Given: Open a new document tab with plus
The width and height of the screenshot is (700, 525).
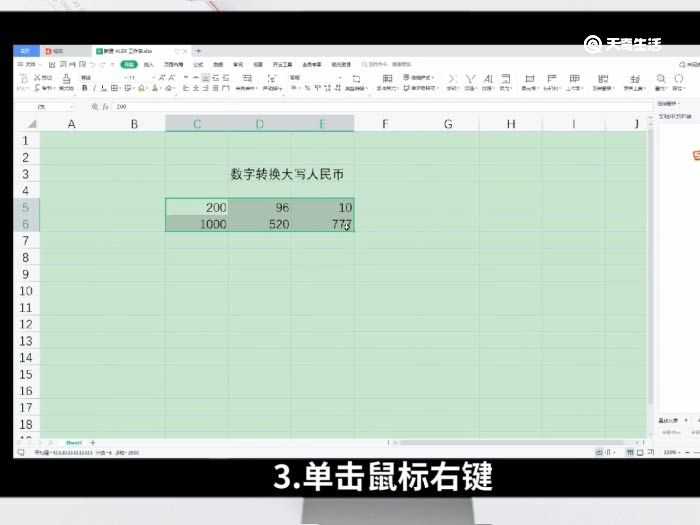Looking at the screenshot, I should pyautogui.click(x=198, y=51).
